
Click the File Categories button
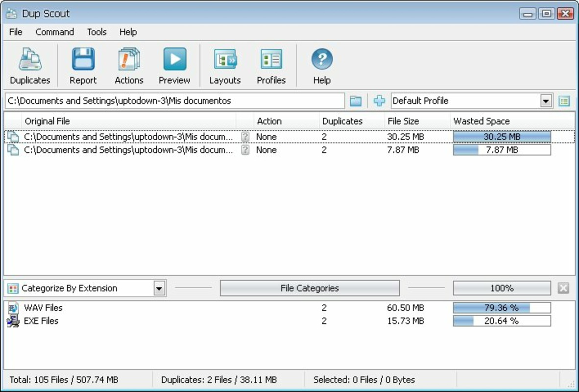[x=310, y=288]
